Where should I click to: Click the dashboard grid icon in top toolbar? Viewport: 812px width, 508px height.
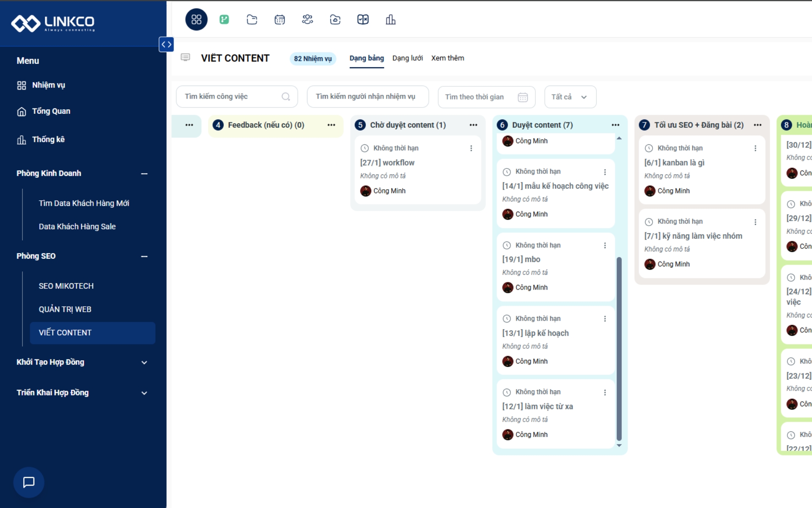pyautogui.click(x=196, y=19)
